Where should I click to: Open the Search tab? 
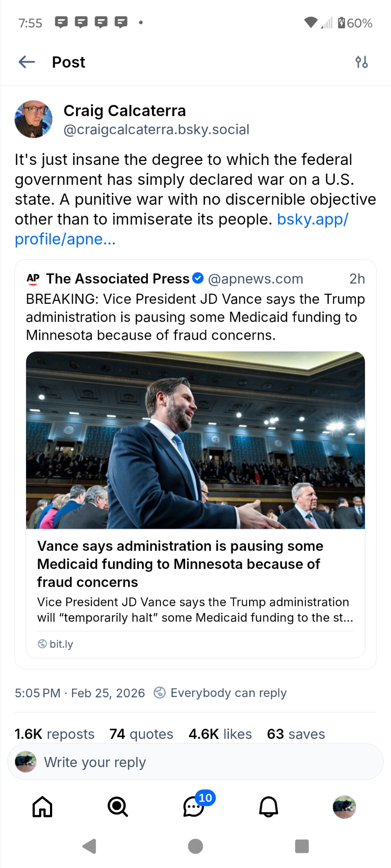[118, 807]
